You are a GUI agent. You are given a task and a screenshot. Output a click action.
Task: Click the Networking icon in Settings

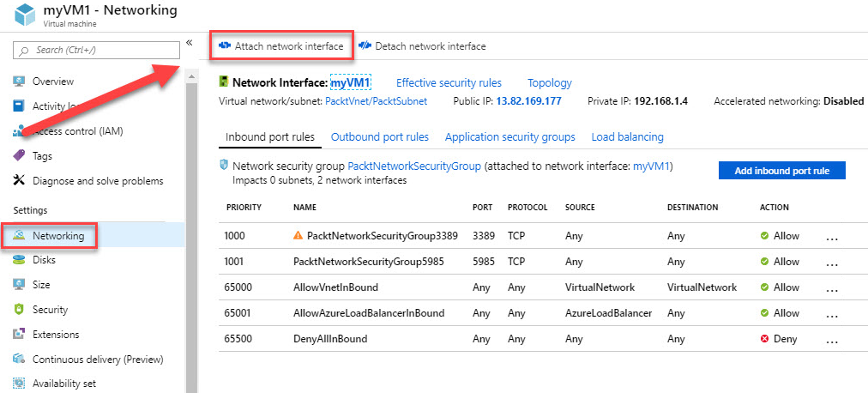pyautogui.click(x=19, y=236)
